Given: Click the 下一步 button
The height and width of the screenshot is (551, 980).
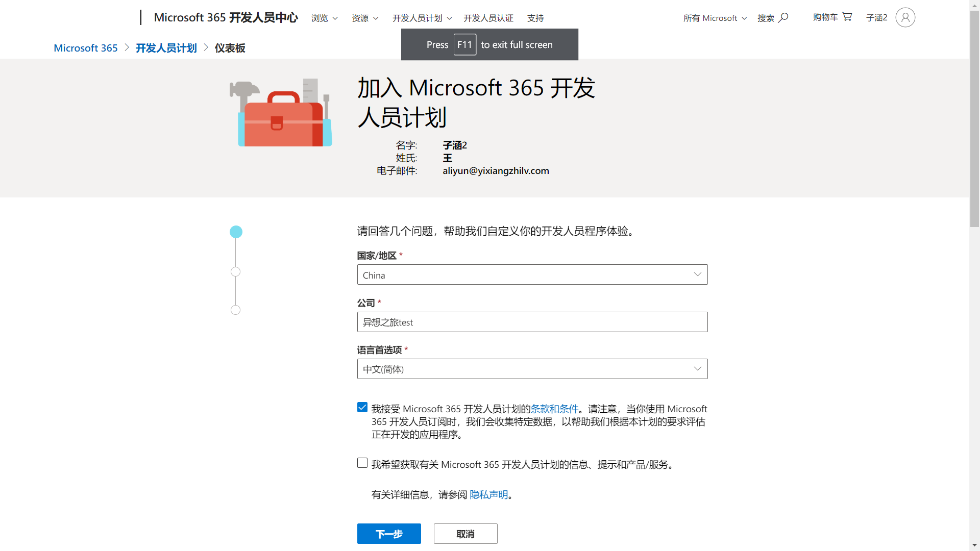Looking at the screenshot, I should [x=389, y=534].
